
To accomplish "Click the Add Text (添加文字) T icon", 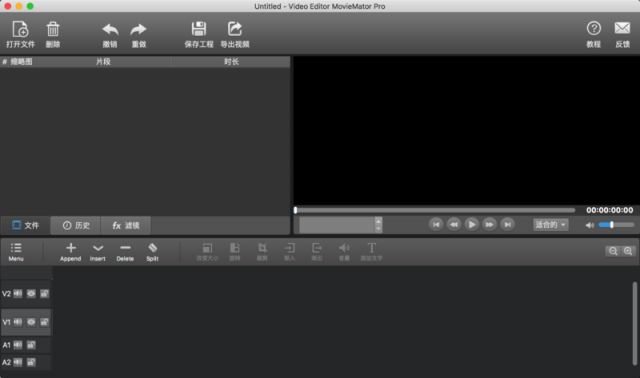I will tap(371, 248).
